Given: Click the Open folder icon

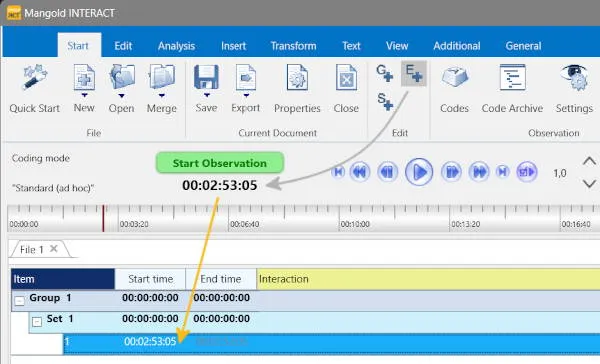Looking at the screenshot, I should point(122,78).
